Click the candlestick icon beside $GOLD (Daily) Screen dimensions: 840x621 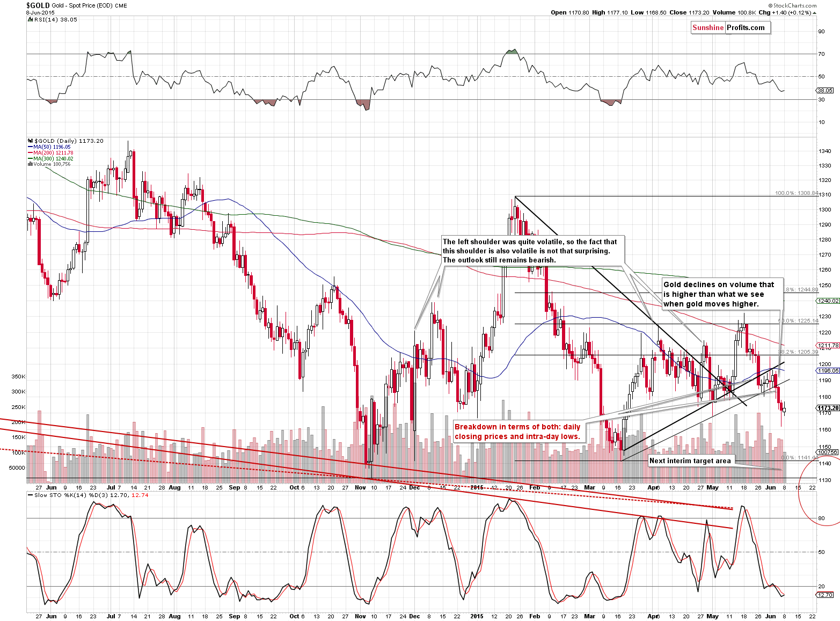(30, 141)
